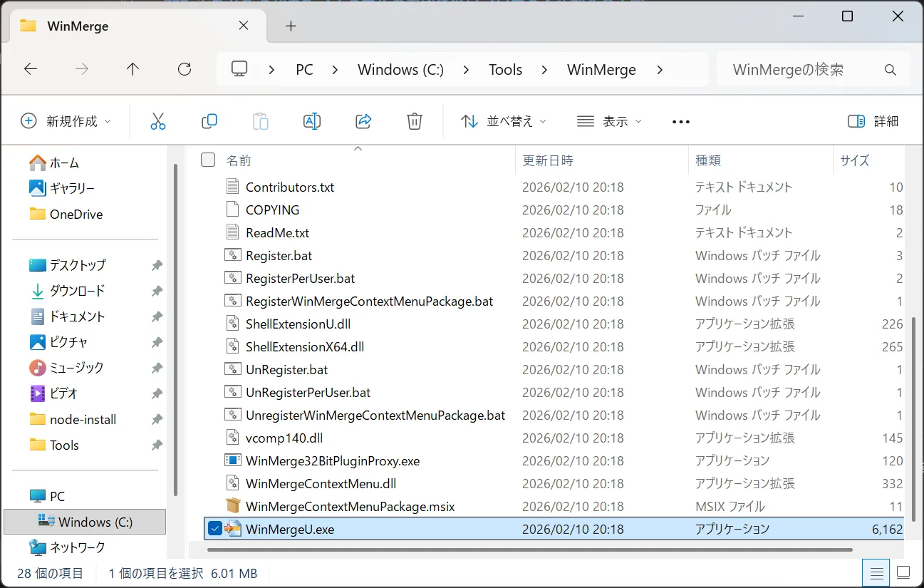
Task: Go up one folder with Up arrow
Action: coord(133,69)
